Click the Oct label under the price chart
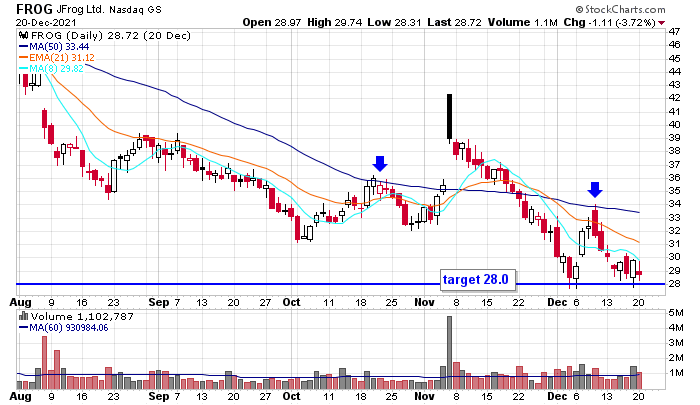Image resolution: width=700 pixels, height=405 pixels. point(292,302)
